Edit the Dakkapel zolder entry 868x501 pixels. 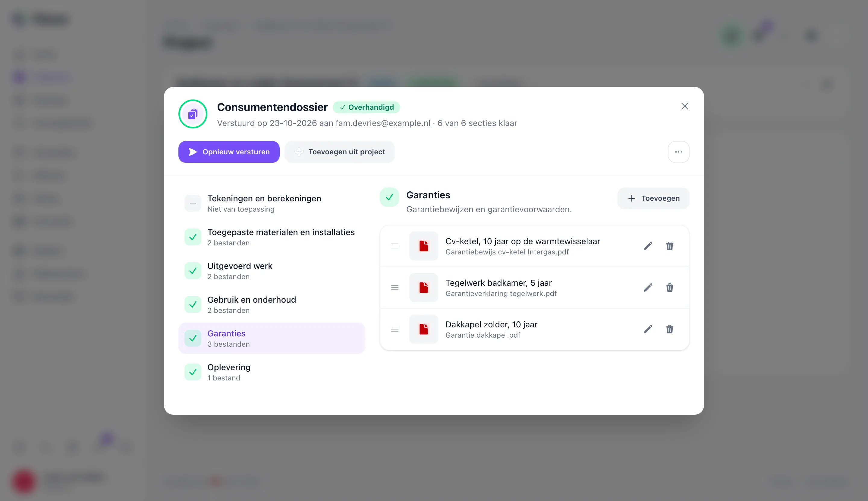point(648,329)
